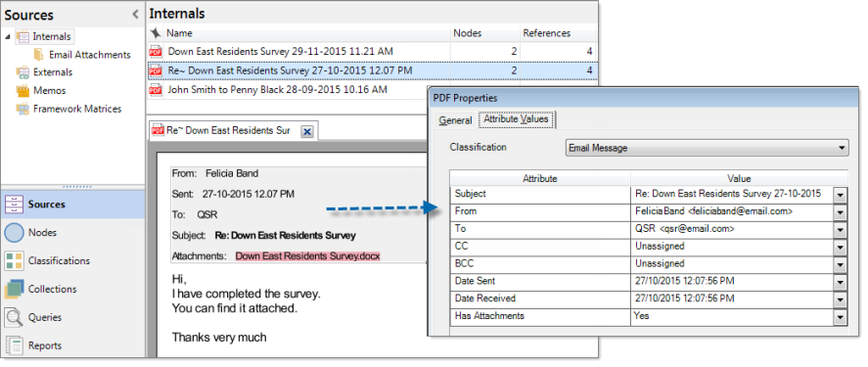
Task: Click the Sources drawer icon in navigation
Action: [14, 205]
